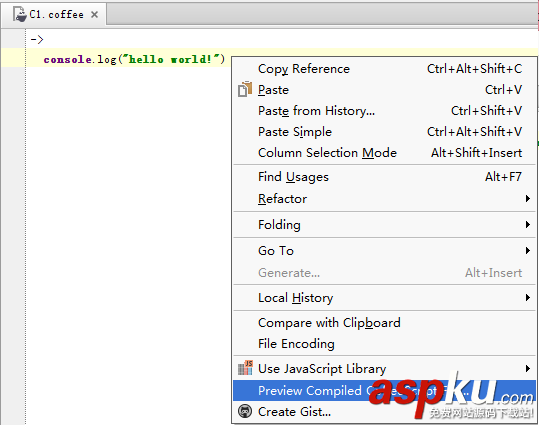Image resolution: width=539 pixels, height=425 pixels.
Task: Open Paste from History… entry
Action: [385, 111]
